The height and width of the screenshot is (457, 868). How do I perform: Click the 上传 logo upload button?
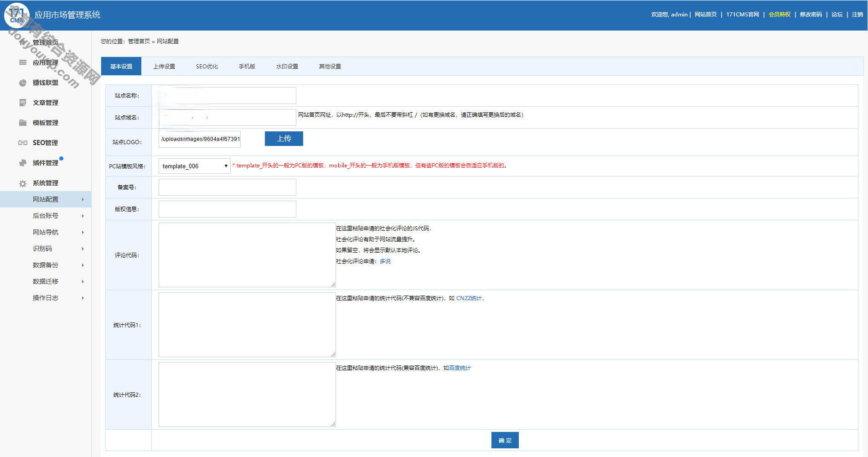pos(284,139)
